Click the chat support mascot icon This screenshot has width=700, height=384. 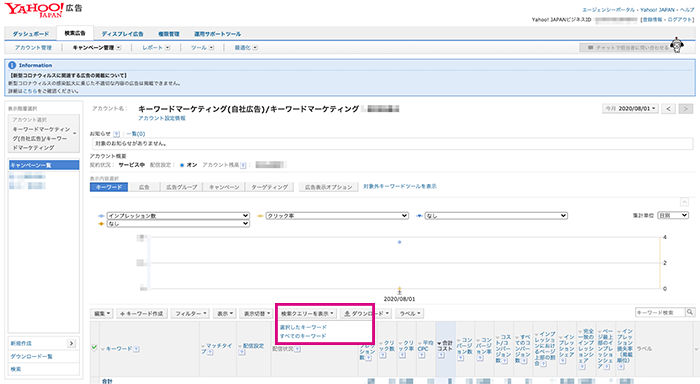coord(677,45)
